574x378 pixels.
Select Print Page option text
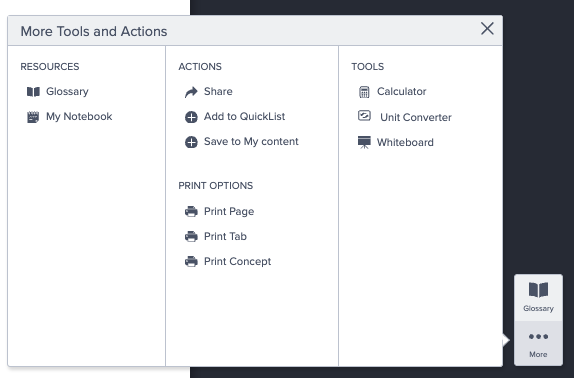pos(229,212)
